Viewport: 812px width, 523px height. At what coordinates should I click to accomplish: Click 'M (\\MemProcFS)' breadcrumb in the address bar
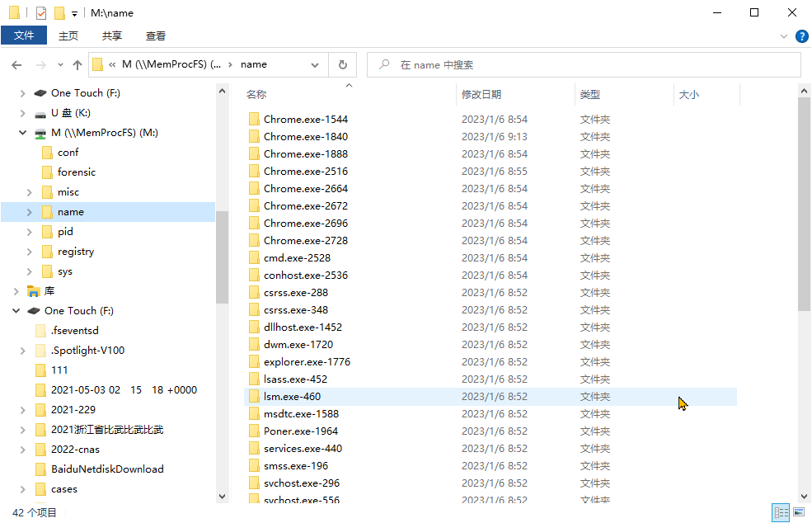(171, 64)
